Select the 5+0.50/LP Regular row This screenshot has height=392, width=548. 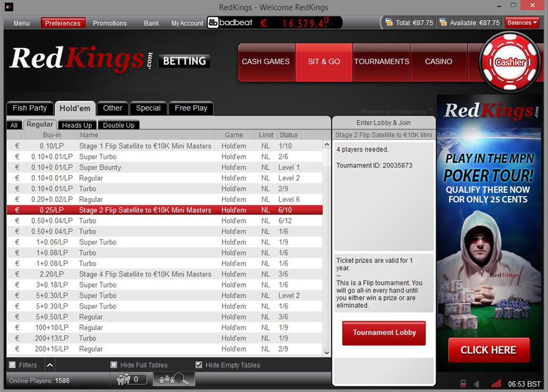(x=164, y=317)
